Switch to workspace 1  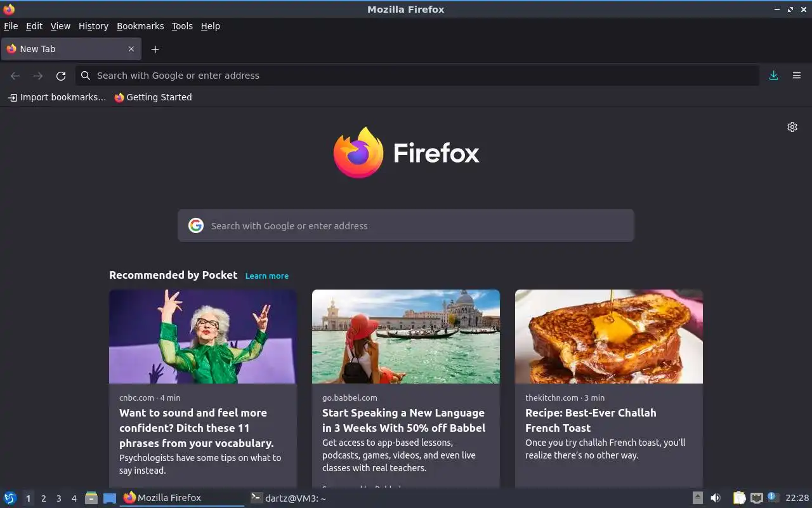click(28, 498)
